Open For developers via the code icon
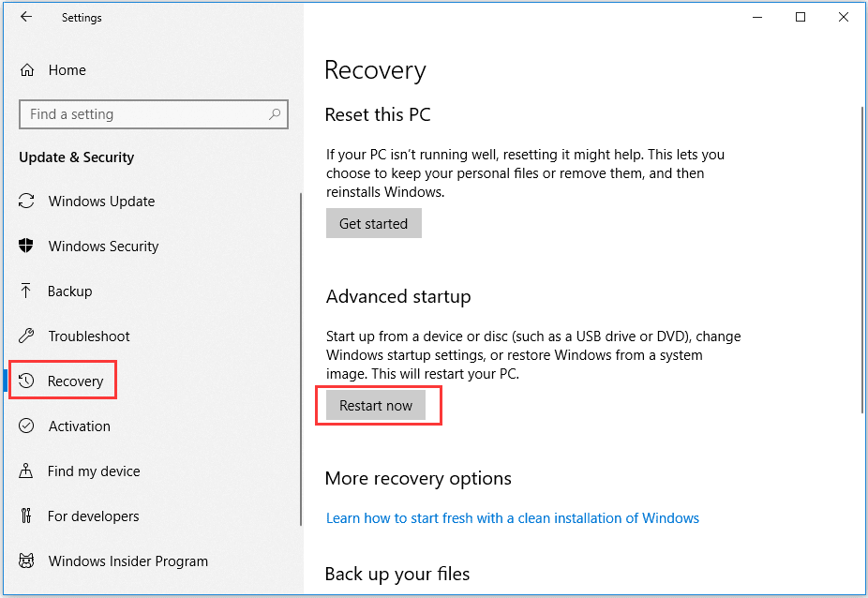This screenshot has height=598, width=868. [x=26, y=516]
